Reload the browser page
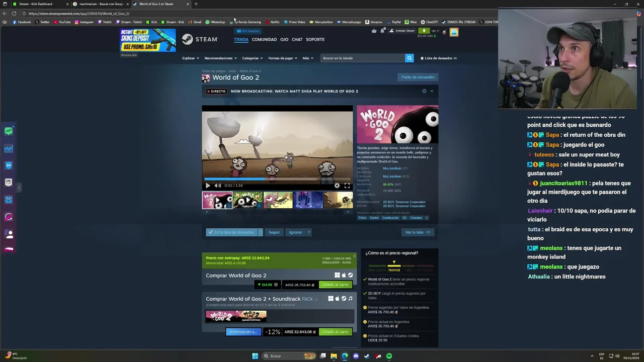Viewport: 644px width, 362px height. [x=14, y=14]
